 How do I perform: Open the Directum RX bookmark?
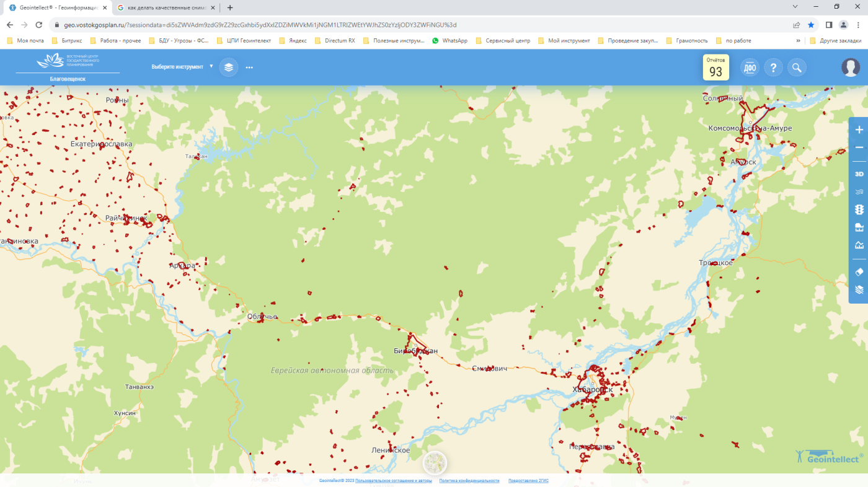pyautogui.click(x=335, y=40)
